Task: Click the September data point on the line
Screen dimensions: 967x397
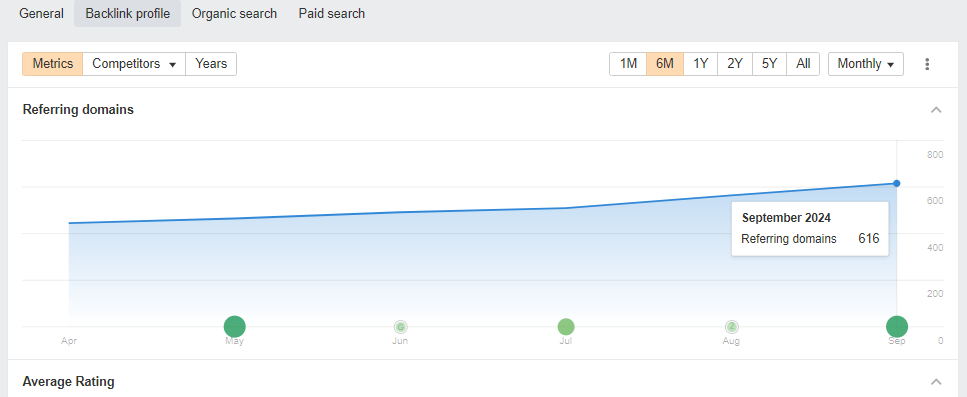Action: click(897, 183)
